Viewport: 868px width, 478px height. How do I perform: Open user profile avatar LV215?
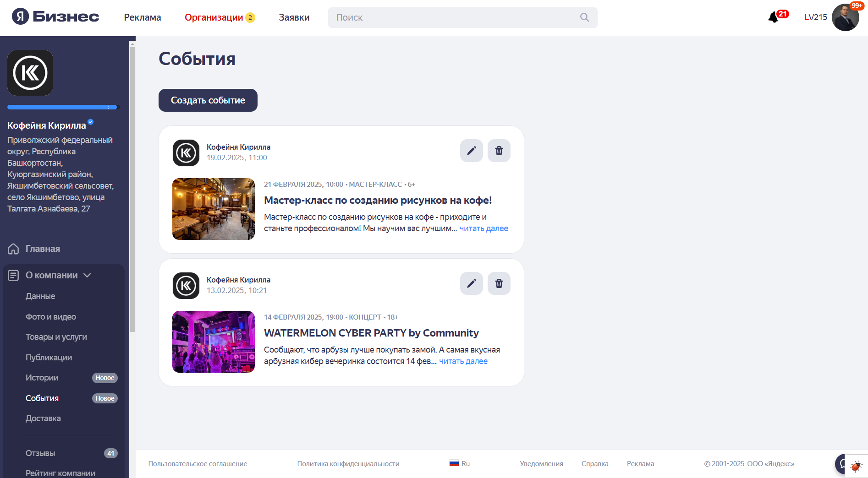pyautogui.click(x=845, y=17)
